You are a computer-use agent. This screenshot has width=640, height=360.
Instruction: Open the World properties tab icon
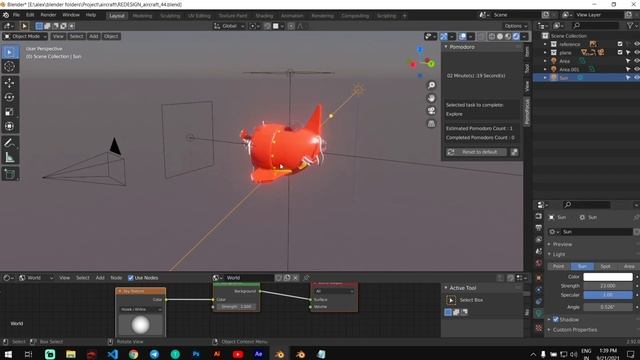[x=539, y=263]
